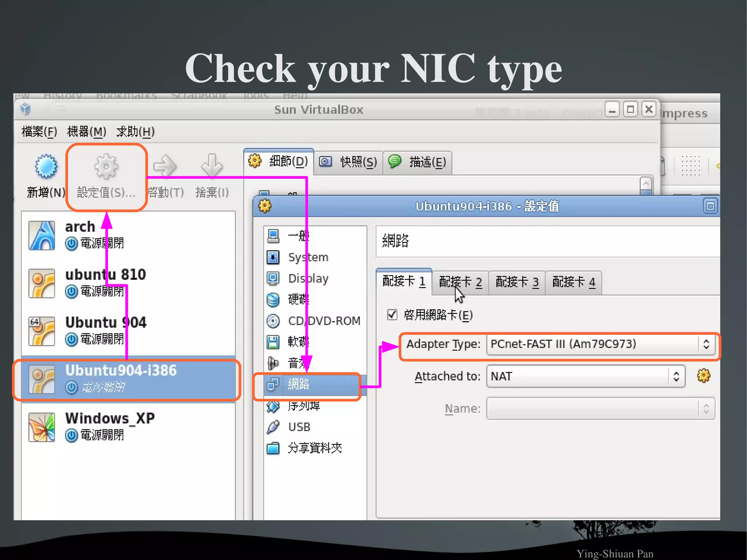Open the 序列埠 serial ports category
Screen dimensions: 747x560
315,406
